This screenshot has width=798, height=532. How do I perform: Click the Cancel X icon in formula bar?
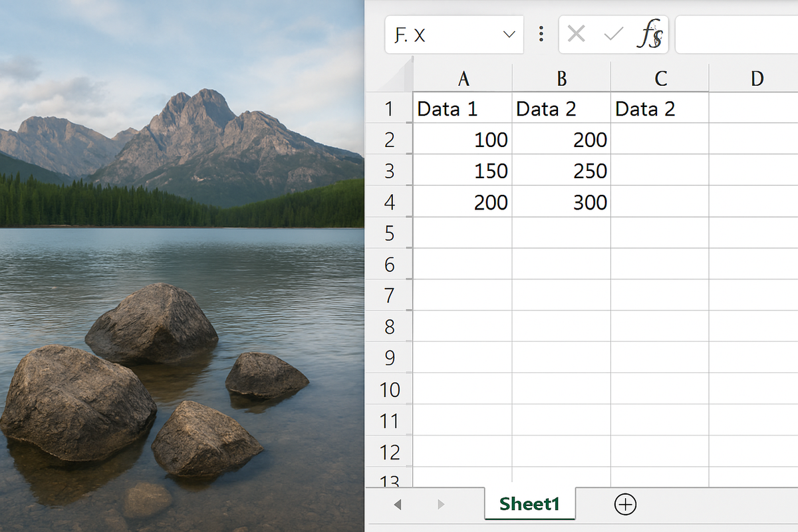(577, 35)
